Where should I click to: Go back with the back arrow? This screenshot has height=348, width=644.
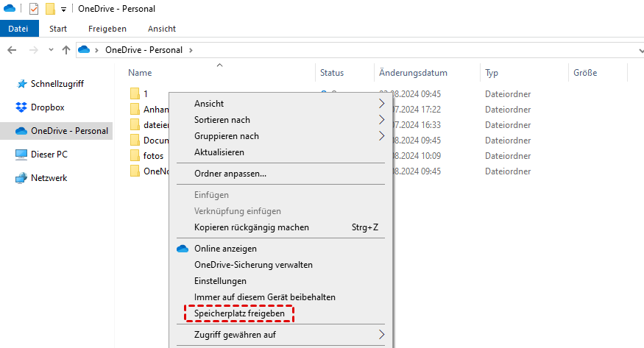pyautogui.click(x=12, y=50)
